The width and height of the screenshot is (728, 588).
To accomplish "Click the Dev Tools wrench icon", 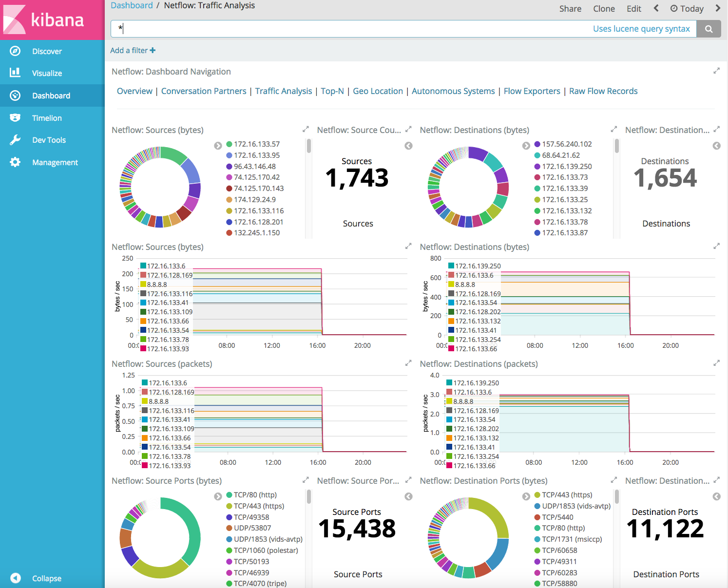I will [15, 140].
